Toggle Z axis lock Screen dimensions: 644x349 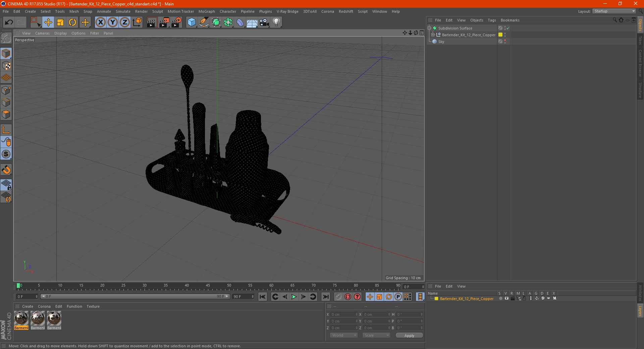coord(125,22)
